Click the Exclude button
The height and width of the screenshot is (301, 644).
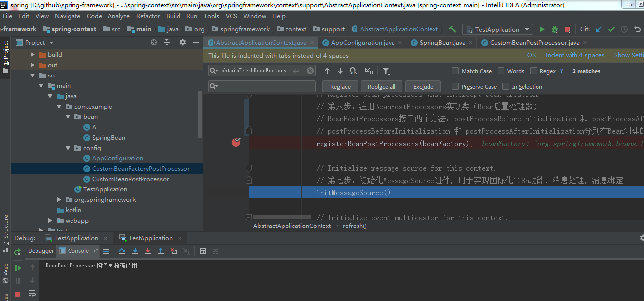[x=423, y=86]
